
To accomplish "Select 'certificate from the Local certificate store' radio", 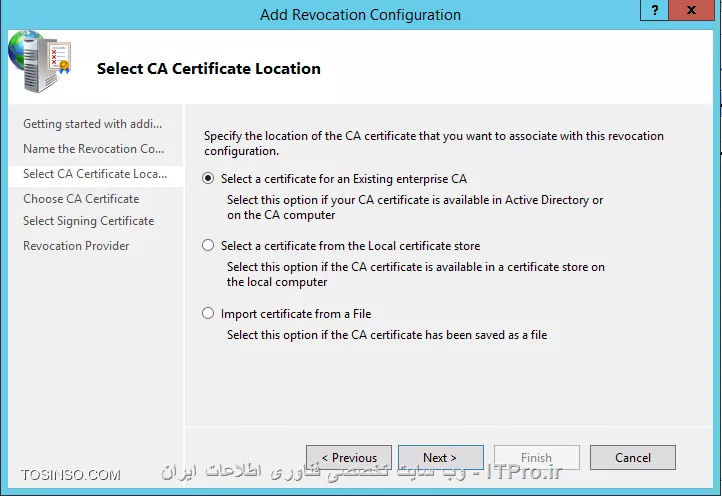I will click(x=208, y=245).
